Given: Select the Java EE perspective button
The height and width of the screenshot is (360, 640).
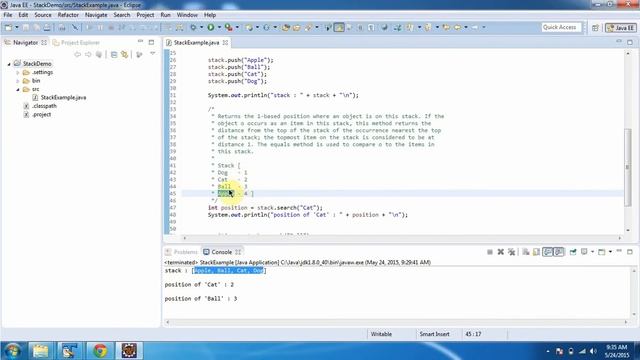Looking at the screenshot, I should (620, 27).
